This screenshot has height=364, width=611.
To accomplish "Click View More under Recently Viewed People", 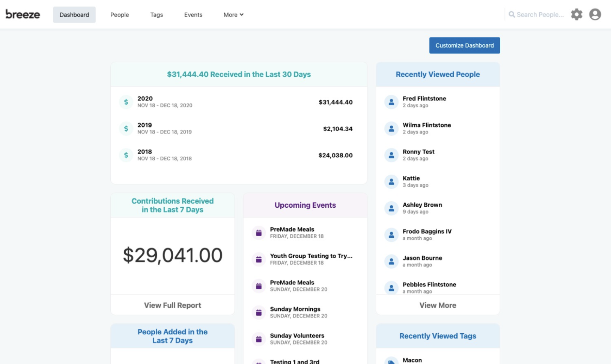I will pos(438,305).
